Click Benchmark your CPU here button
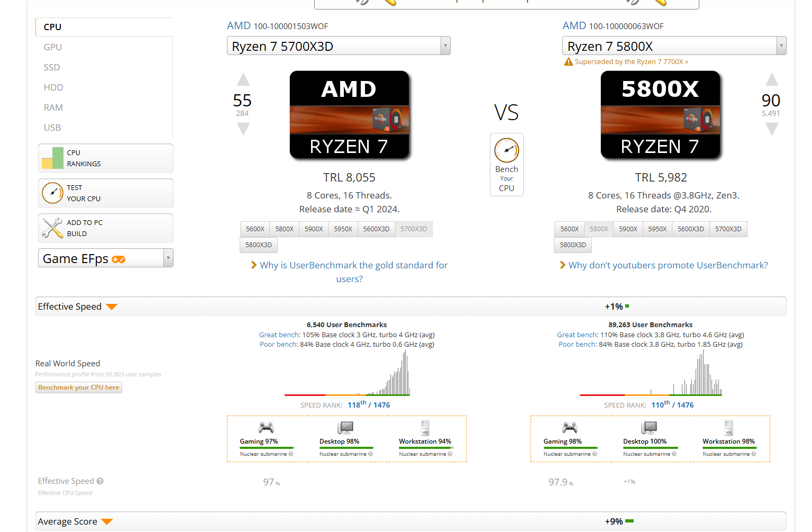Viewport: 812px width, 532px height. pyautogui.click(x=79, y=387)
